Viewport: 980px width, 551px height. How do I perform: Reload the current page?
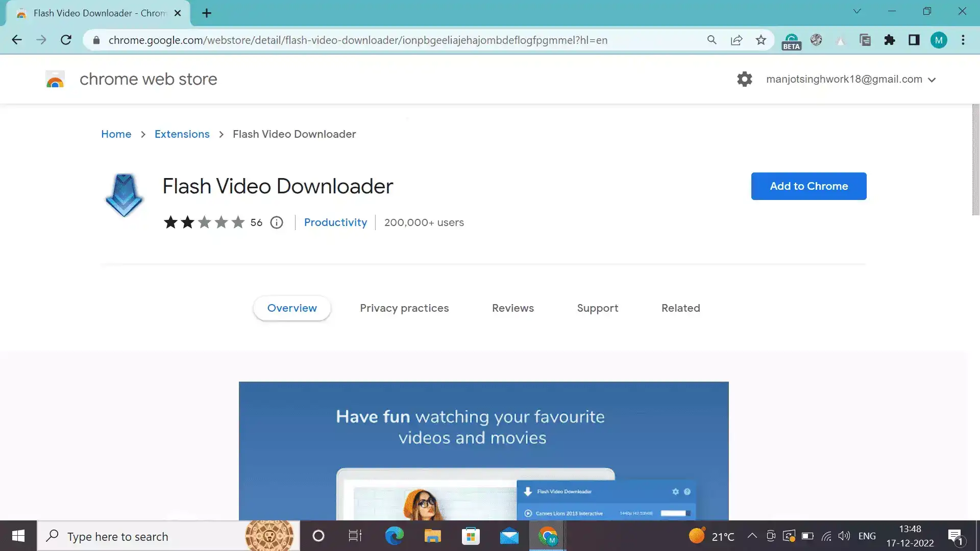click(x=66, y=40)
